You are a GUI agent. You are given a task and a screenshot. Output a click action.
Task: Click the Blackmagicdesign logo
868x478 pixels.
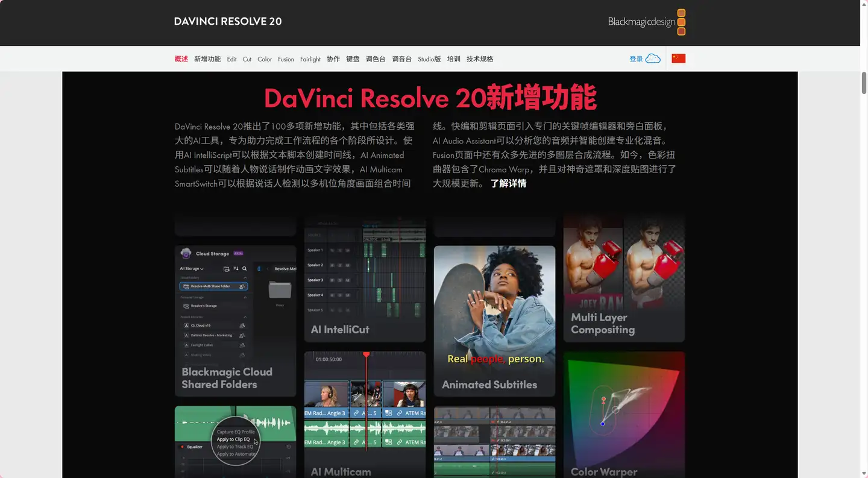[x=646, y=22]
